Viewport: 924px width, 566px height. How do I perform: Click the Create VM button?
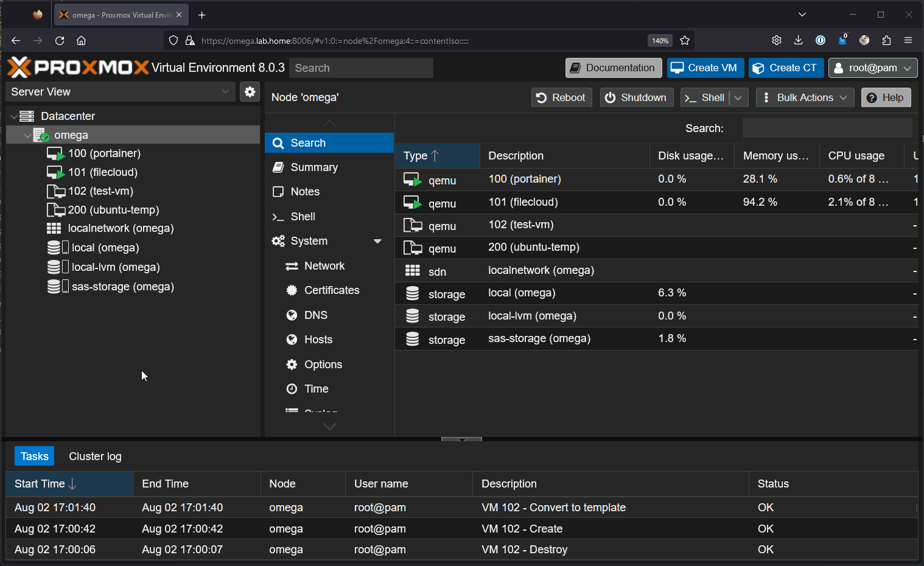coord(705,68)
